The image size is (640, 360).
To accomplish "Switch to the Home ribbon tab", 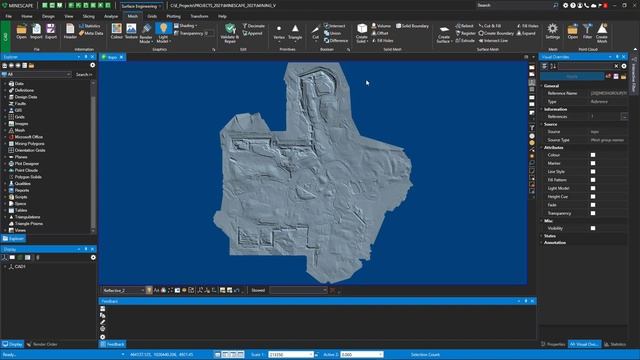I will point(27,16).
